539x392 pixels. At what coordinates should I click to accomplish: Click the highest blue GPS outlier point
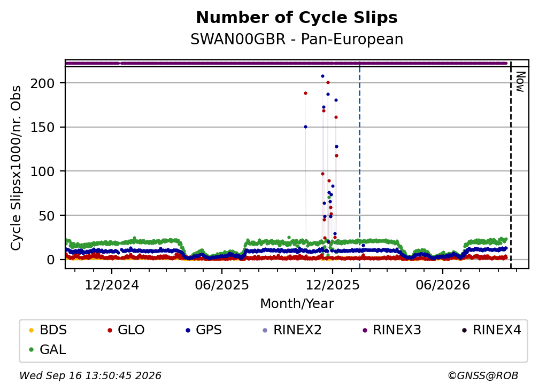pyautogui.click(x=322, y=76)
